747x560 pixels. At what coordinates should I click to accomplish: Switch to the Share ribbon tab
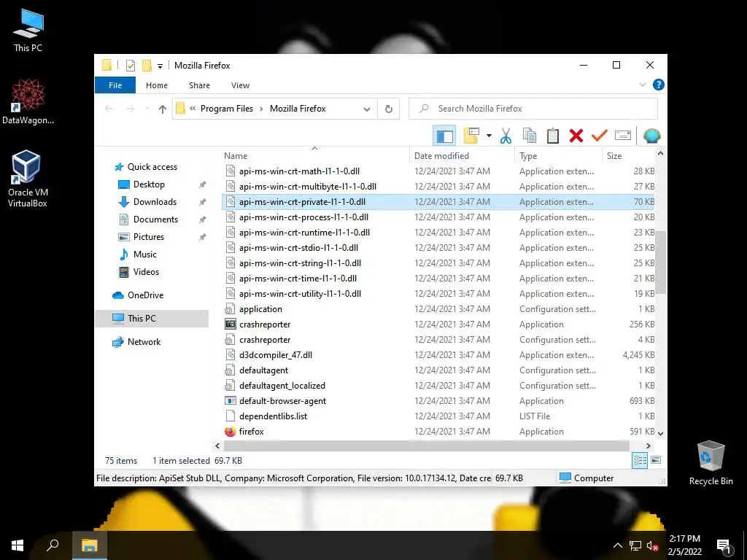[199, 85]
